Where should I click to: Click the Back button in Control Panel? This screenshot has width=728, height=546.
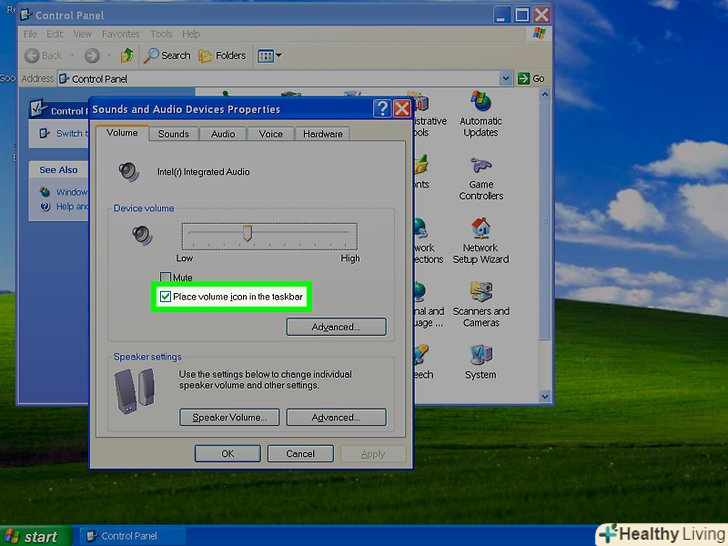pyautogui.click(x=43, y=56)
